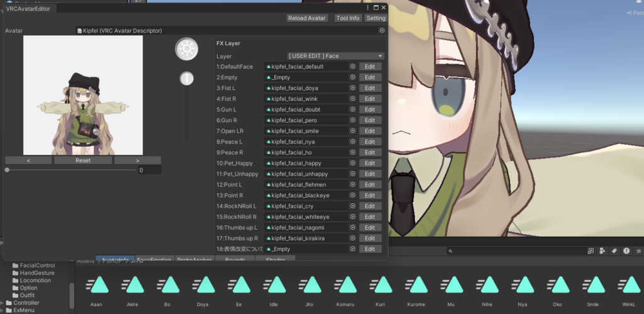
Task: Switch to the FaceEmotion tab
Action: (x=154, y=259)
